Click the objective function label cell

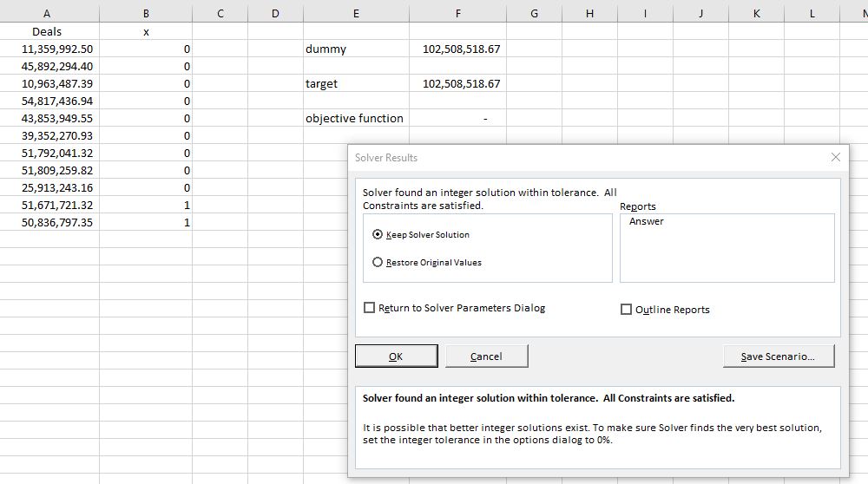pos(356,118)
